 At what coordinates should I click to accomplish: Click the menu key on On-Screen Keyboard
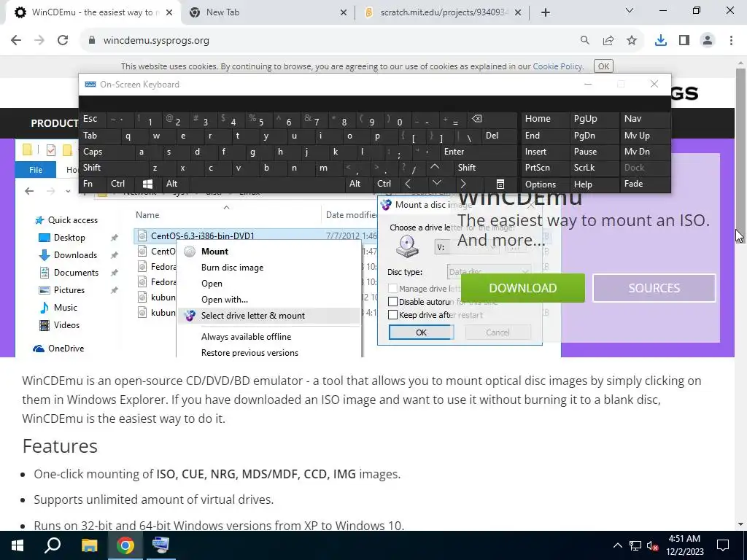[x=500, y=184]
